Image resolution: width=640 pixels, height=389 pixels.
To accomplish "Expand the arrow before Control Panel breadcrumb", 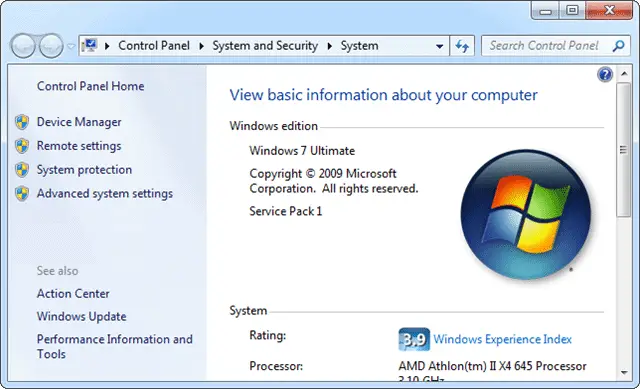I will click(107, 46).
